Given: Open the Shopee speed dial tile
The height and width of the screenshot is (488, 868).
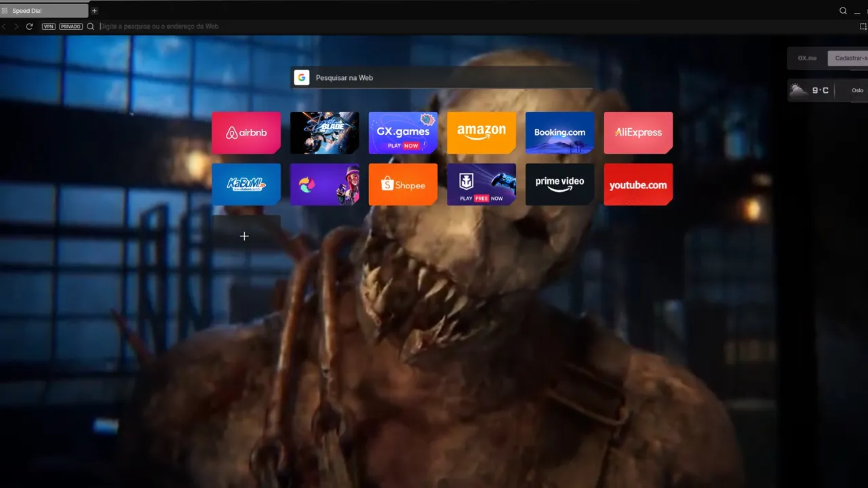Looking at the screenshot, I should pyautogui.click(x=403, y=184).
